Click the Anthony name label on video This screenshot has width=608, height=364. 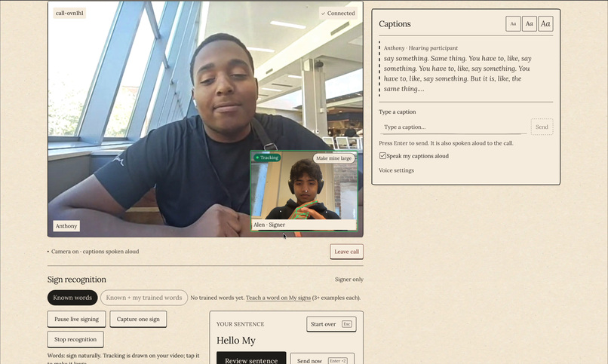[66, 226]
